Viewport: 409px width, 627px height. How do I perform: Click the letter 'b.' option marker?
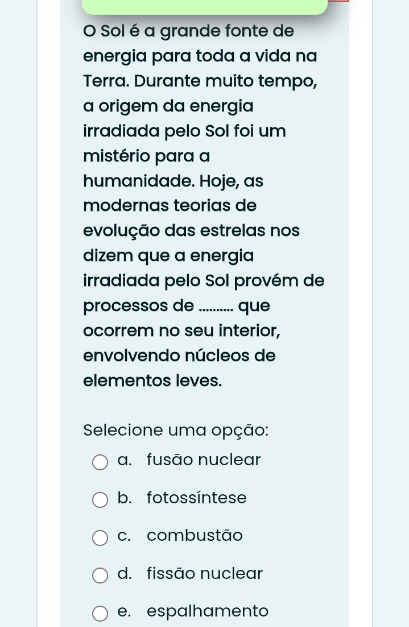click(x=125, y=497)
